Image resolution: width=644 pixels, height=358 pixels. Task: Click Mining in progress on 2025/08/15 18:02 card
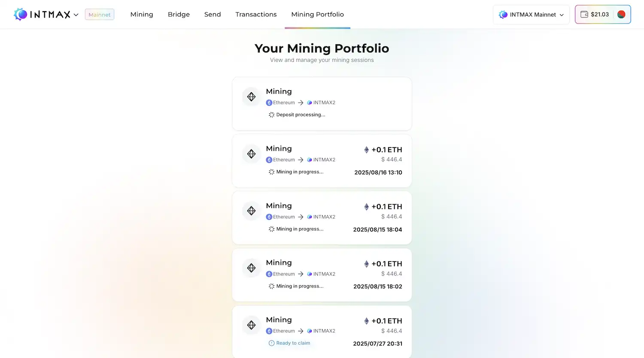pos(300,286)
